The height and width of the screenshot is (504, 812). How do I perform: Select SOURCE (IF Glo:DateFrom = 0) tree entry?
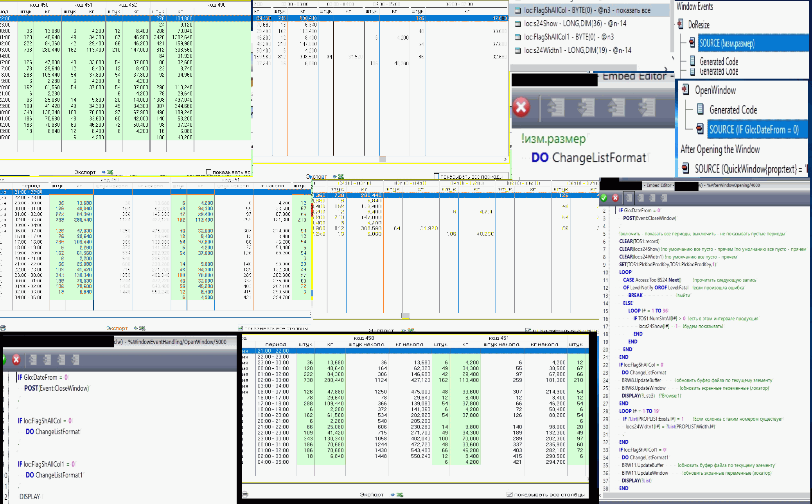(754, 129)
